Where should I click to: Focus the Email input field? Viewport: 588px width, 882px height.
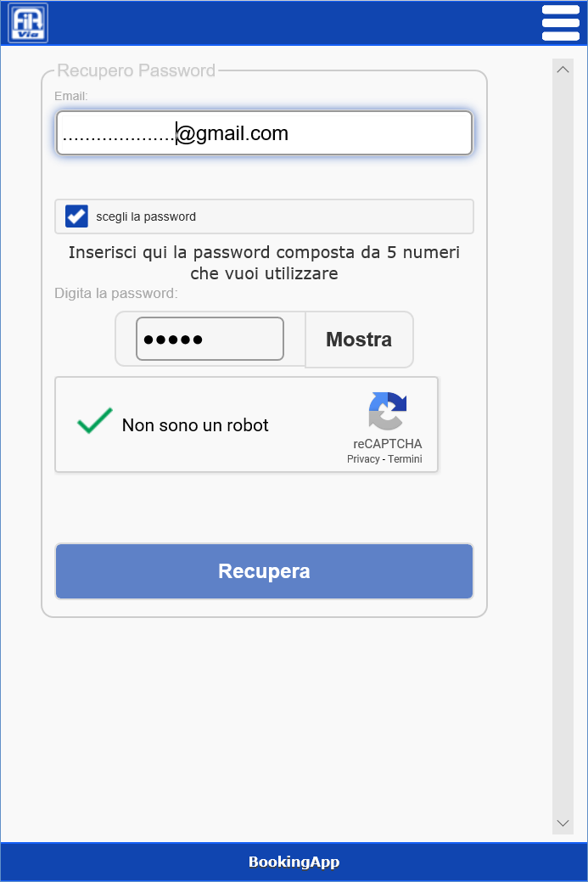tap(264, 132)
